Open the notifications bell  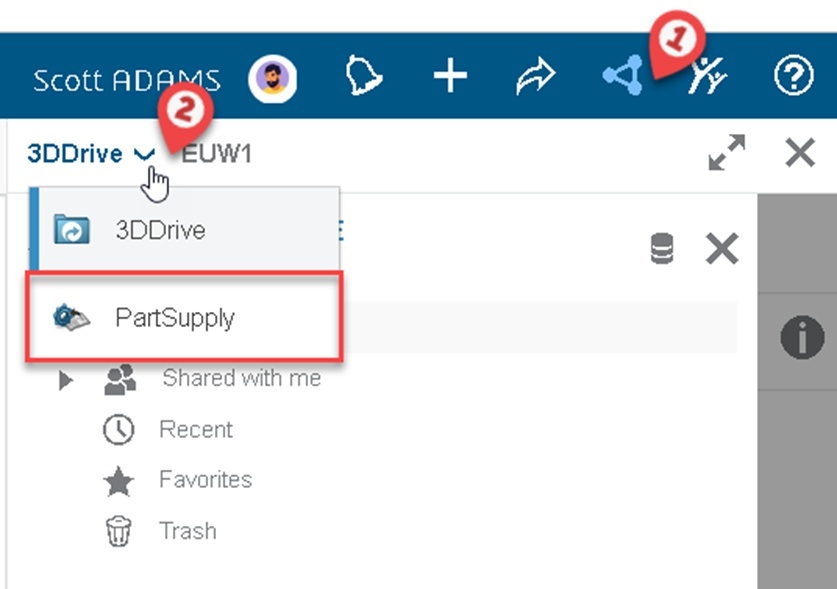[363, 75]
